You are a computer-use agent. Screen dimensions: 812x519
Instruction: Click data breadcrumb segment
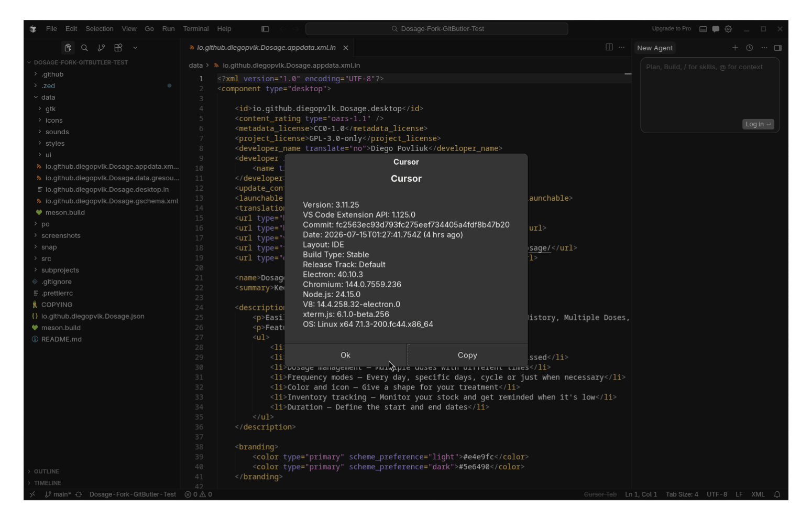coord(195,66)
